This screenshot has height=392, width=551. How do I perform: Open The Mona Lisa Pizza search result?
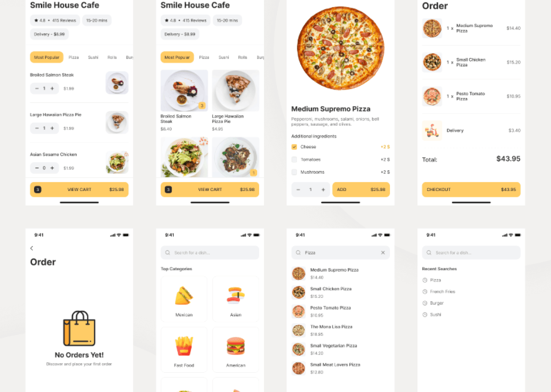click(x=331, y=330)
